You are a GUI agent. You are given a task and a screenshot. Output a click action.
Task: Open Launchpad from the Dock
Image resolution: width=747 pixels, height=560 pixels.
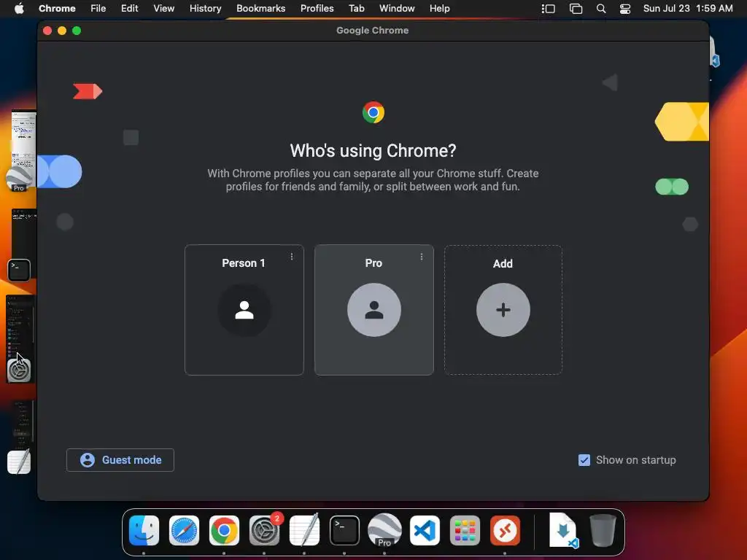click(465, 530)
